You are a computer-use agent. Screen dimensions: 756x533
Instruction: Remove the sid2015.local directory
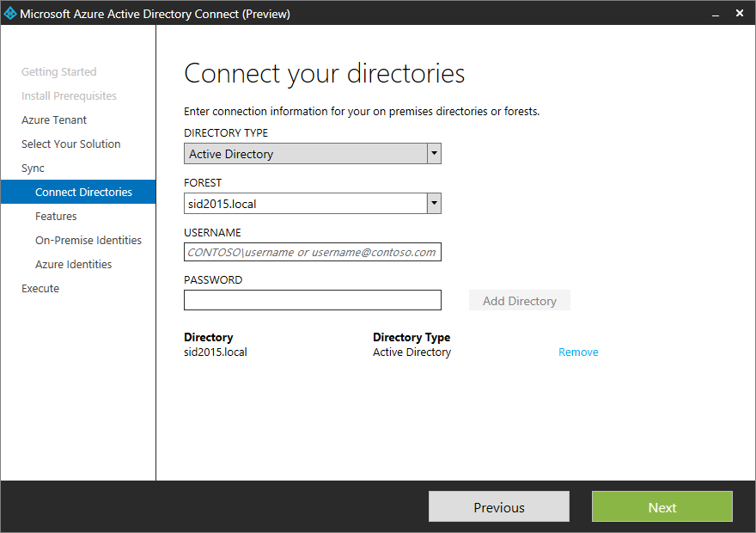(x=578, y=352)
